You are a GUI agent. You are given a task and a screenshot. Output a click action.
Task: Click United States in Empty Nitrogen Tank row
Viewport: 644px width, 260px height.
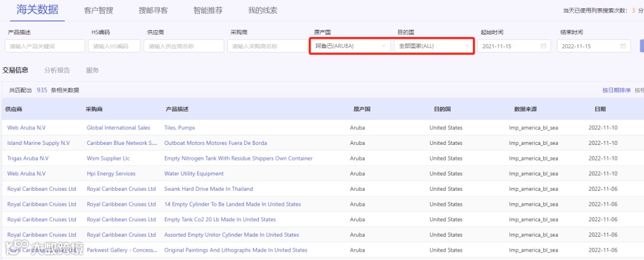pyautogui.click(x=446, y=158)
